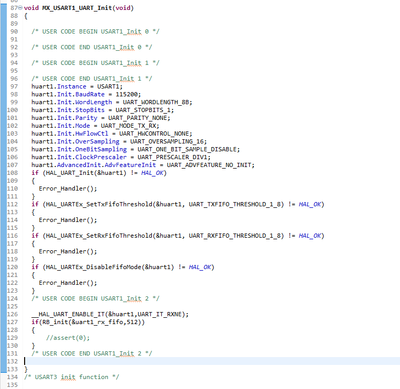Viewport: 400px width, 389px height.
Task: Click USER CODE END USART1_Init 2 comment
Action: point(92,353)
